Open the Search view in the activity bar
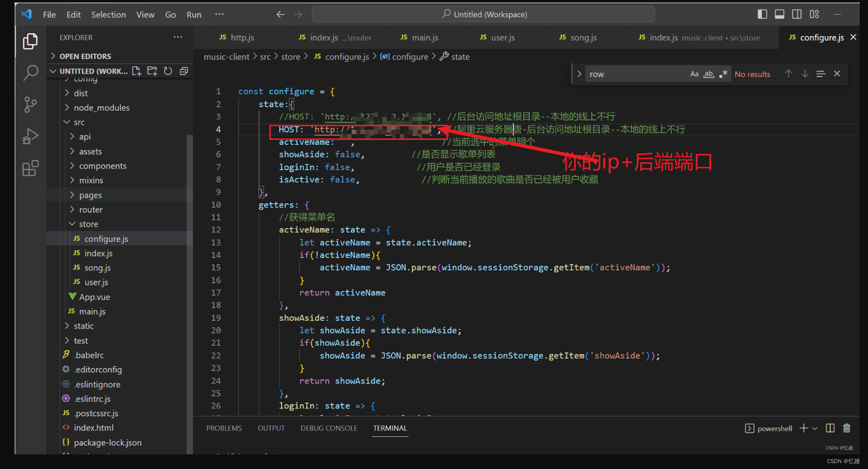Viewport: 868px width, 469px height. click(x=30, y=73)
